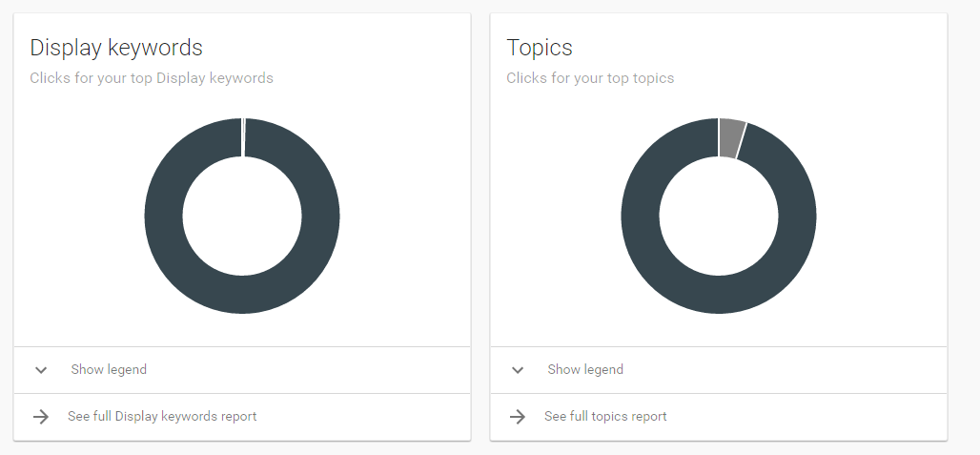Click the "Display keywords" card heading
This screenshot has width=980, height=455.
click(x=116, y=48)
